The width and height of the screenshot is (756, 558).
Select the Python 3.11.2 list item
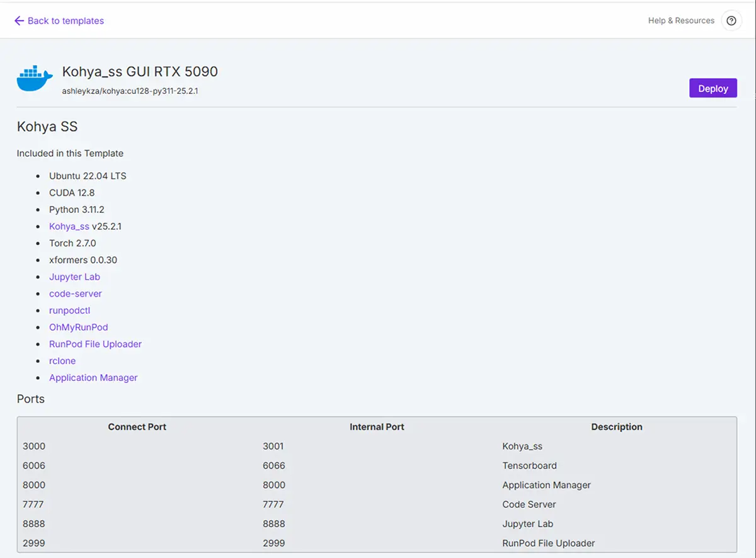coord(76,209)
